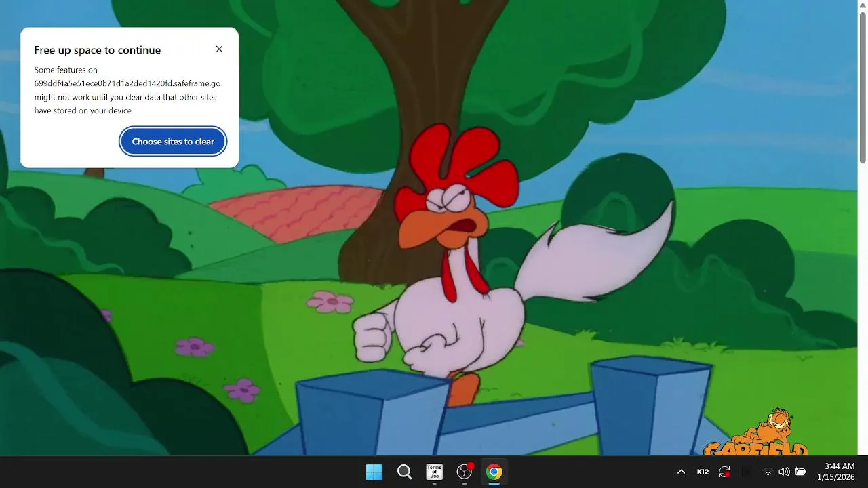Click the 'Free up space to continue' heading
868x488 pixels.
point(98,50)
